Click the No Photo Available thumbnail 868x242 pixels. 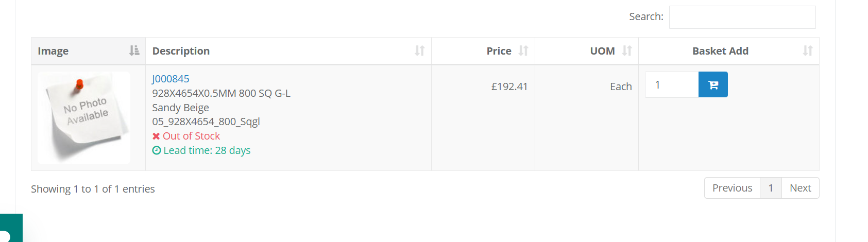(84, 118)
